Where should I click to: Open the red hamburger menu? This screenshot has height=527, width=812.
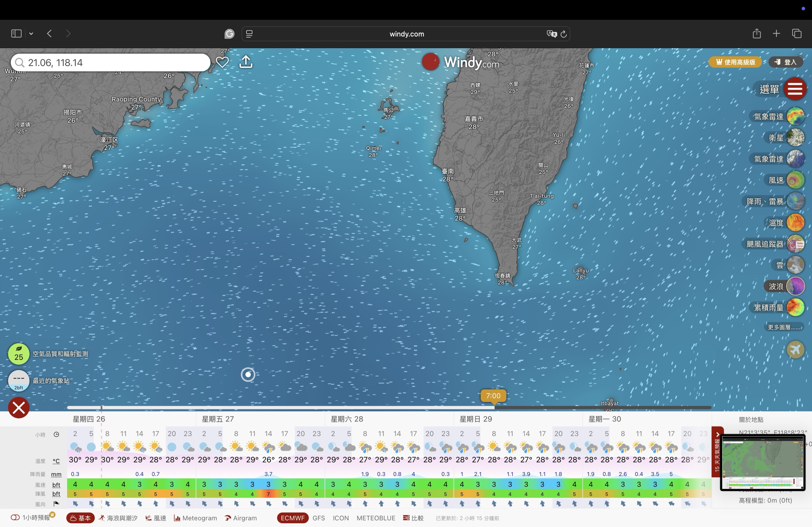click(x=795, y=89)
